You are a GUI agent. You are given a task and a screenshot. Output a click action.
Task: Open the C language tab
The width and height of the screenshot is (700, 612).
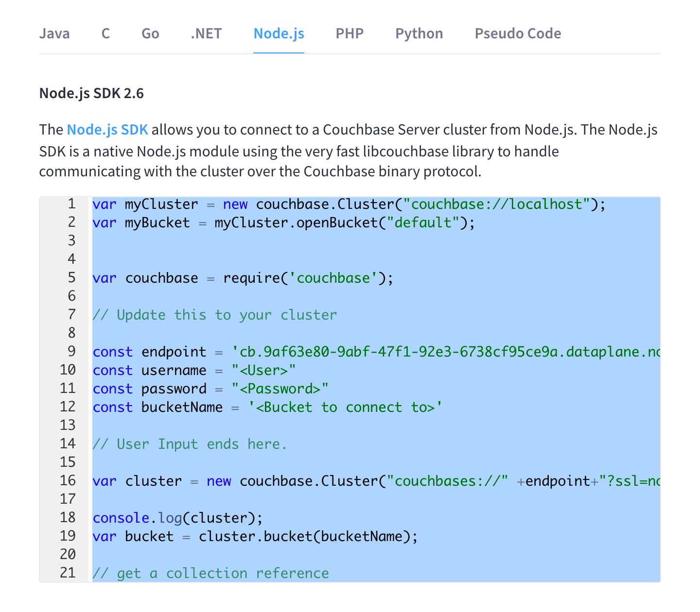coord(105,34)
